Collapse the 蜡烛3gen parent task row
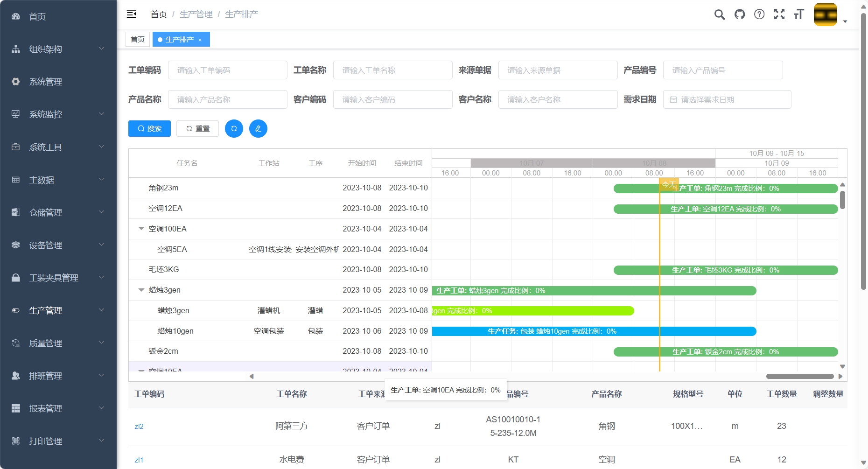Screen dimensions: 868x469 point(141,290)
